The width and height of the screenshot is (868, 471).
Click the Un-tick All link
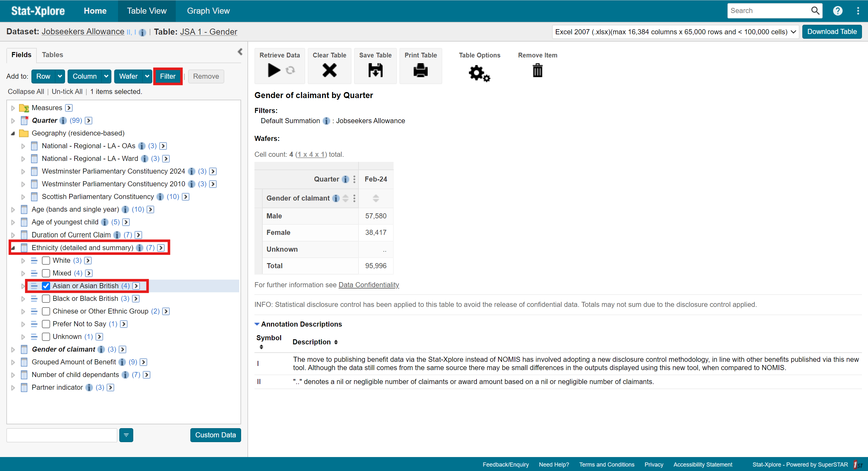click(67, 92)
